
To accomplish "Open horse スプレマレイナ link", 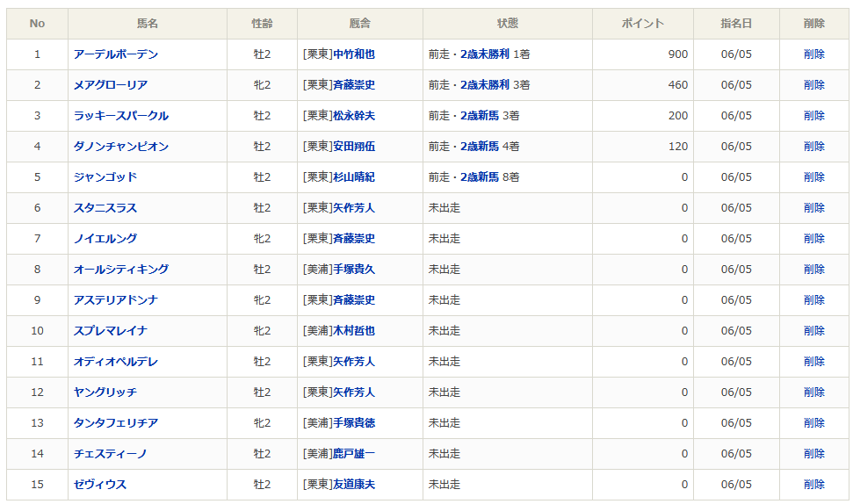I will coord(111,330).
